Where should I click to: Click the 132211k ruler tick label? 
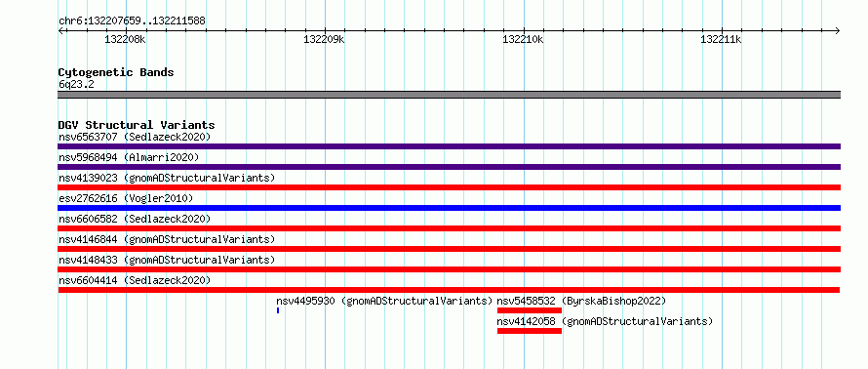coord(722,39)
